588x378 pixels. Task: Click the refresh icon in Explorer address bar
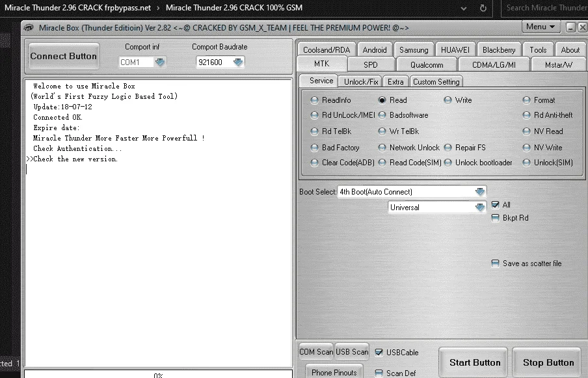483,8
